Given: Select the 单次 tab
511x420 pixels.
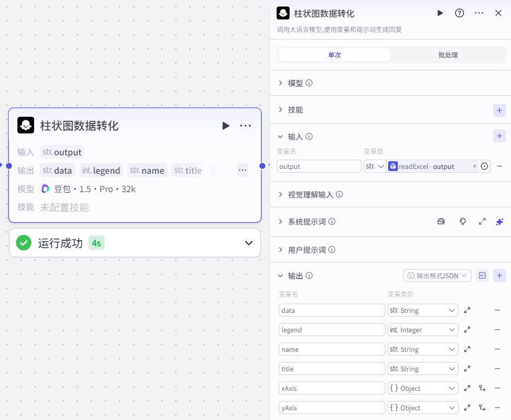Looking at the screenshot, I should point(334,54).
